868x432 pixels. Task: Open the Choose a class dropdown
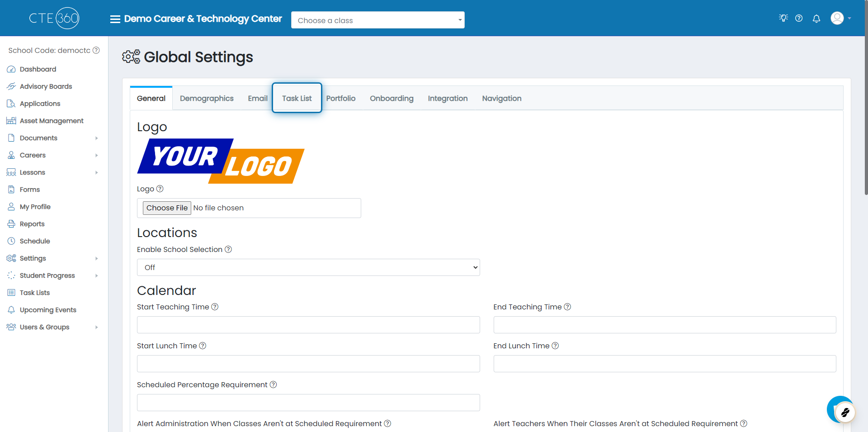[x=377, y=20]
